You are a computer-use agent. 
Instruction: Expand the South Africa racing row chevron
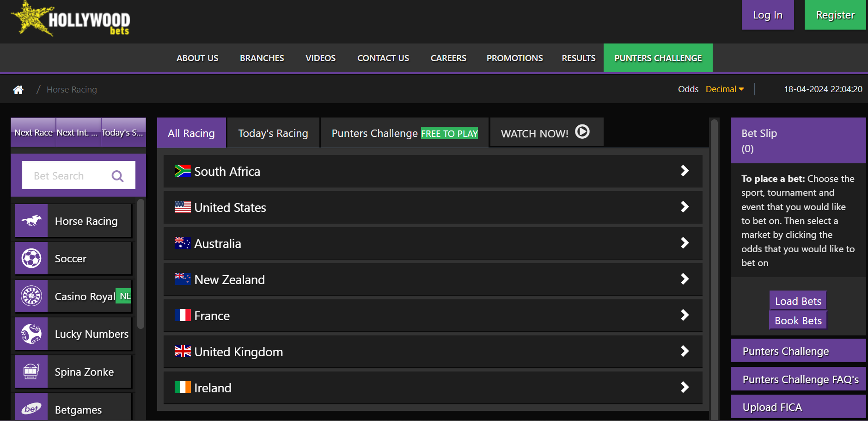685,171
